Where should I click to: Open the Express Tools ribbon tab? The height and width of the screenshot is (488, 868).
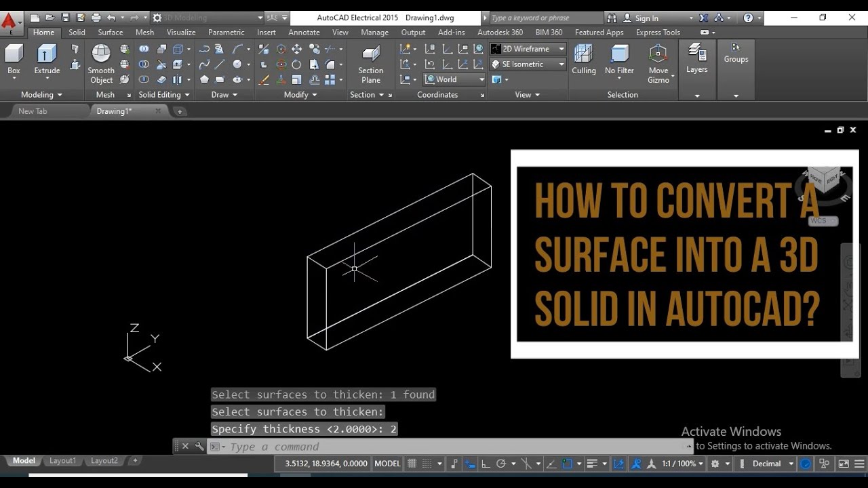coord(658,33)
